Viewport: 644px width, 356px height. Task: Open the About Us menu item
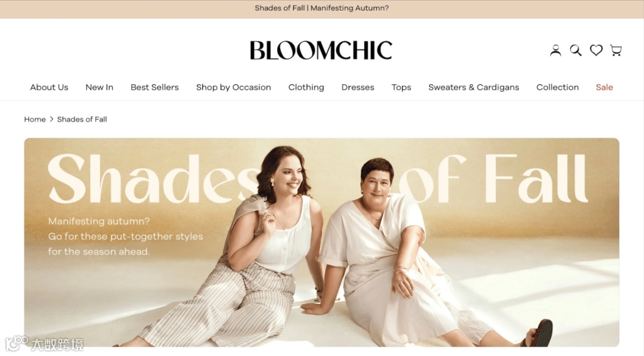coord(49,87)
